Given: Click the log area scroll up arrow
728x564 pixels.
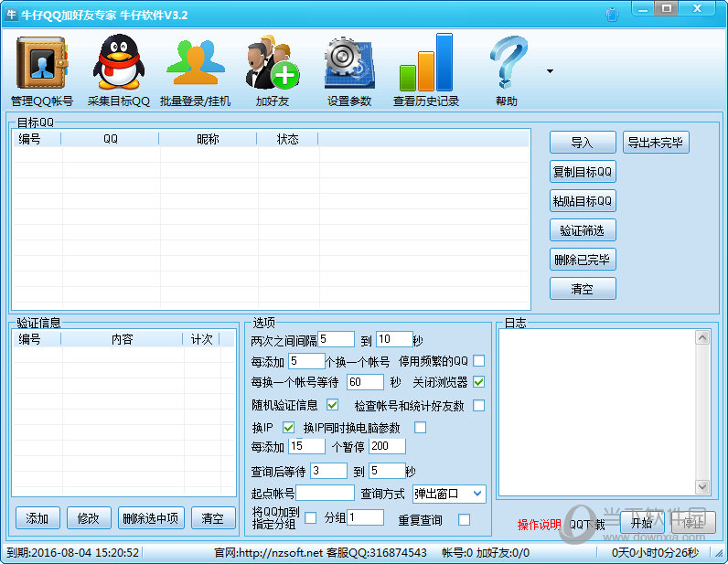Looking at the screenshot, I should point(702,337).
